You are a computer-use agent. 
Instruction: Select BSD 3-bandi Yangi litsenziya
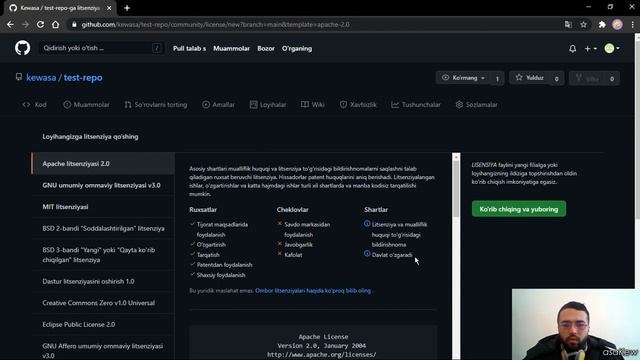pos(103,255)
